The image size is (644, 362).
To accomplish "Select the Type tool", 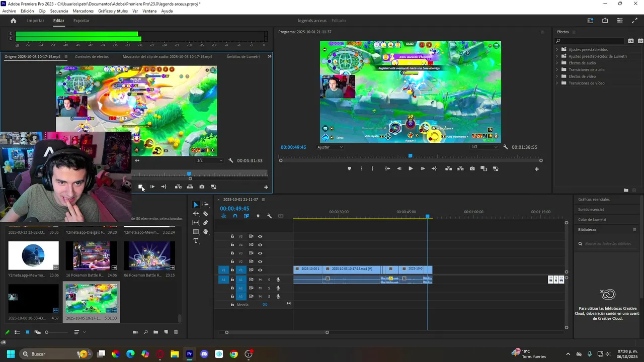I will (196, 241).
